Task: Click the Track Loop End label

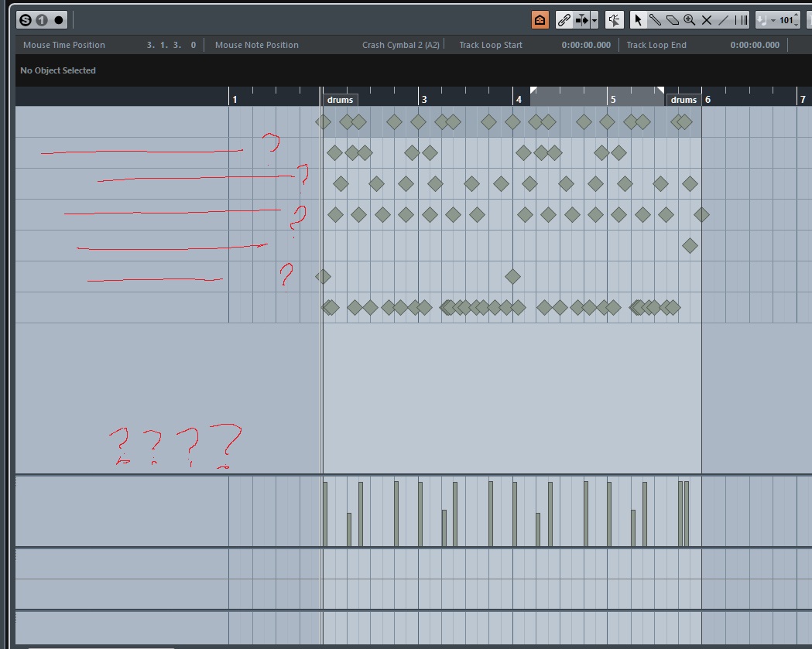Action: 656,45
